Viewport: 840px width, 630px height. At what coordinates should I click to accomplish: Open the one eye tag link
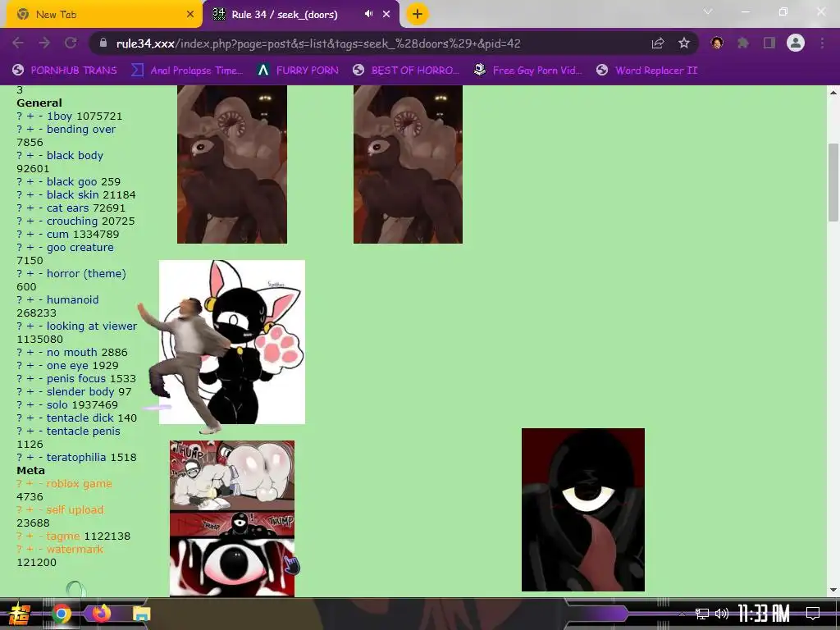pyautogui.click(x=68, y=365)
